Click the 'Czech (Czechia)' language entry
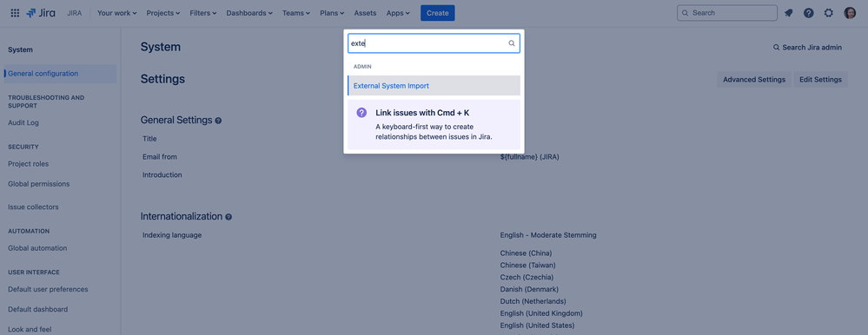Image resolution: width=868 pixels, height=335 pixels. 527,277
